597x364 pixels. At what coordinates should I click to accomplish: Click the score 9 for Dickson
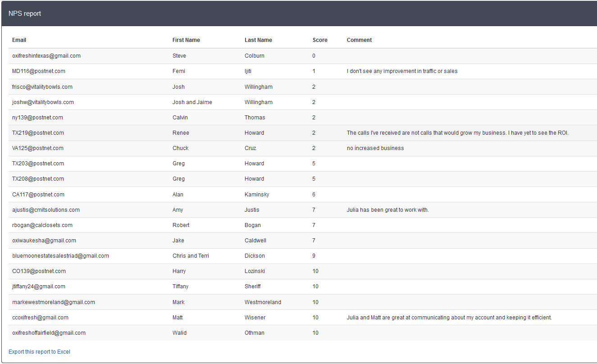[x=314, y=256]
